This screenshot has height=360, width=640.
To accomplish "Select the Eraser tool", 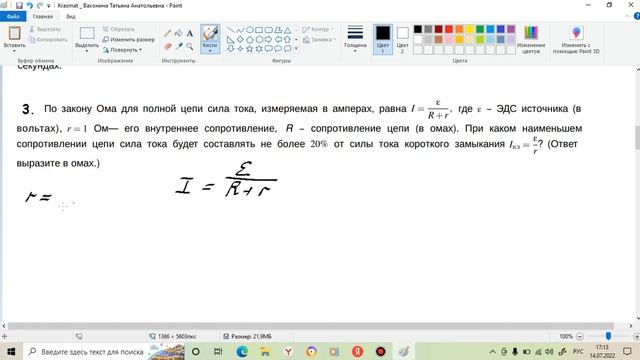I will coord(167,47).
